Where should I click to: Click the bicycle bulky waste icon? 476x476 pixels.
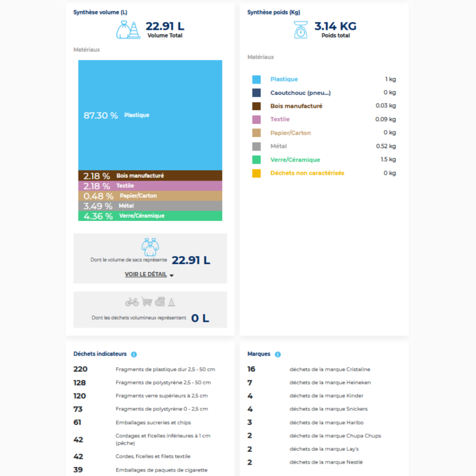(132, 302)
